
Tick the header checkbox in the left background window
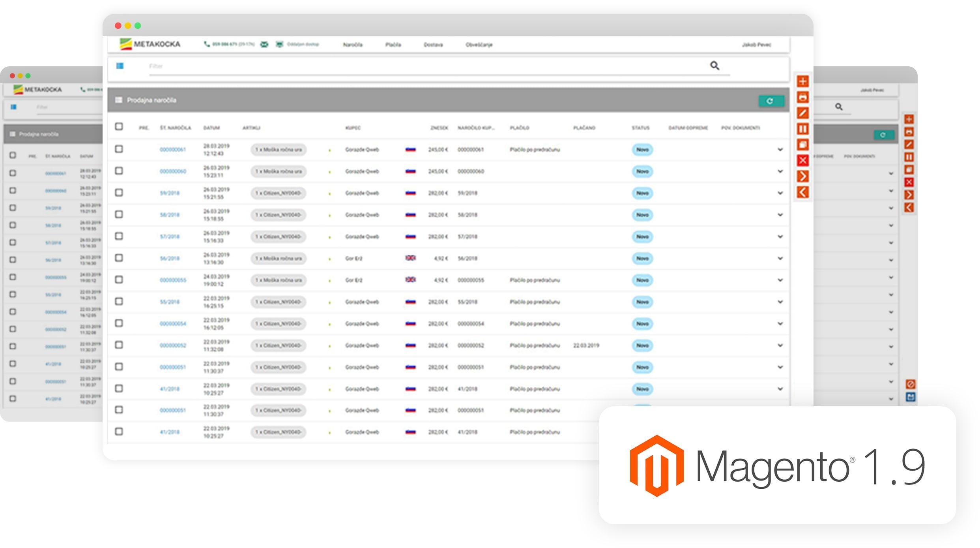(x=13, y=155)
